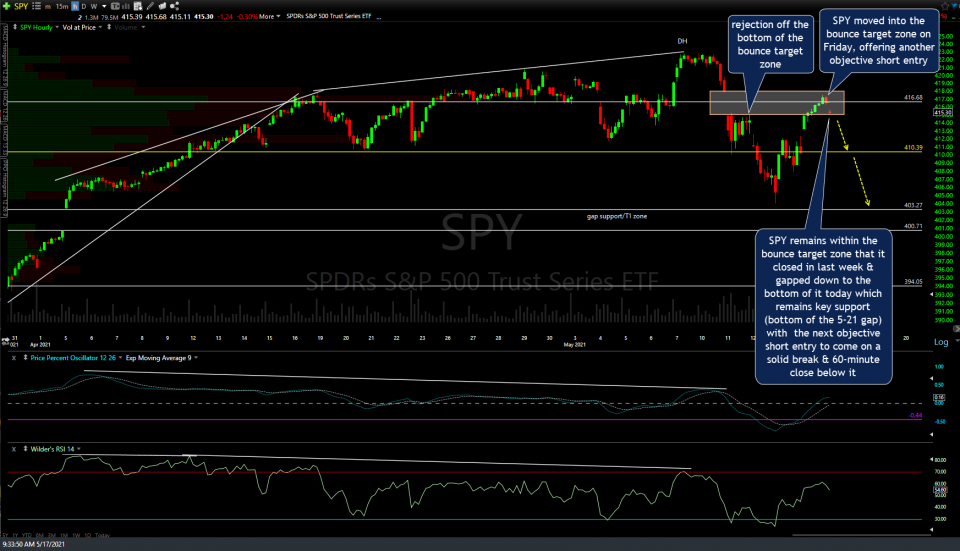Click the 9:33:50 AM 5/17/2021 timestamp
Viewport: 960px width, 551px height.
click(x=33, y=544)
